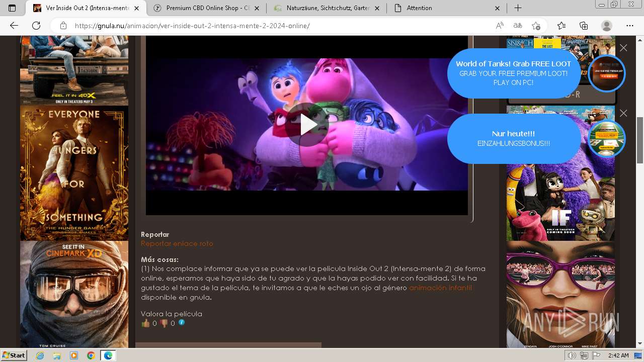The image size is (644, 362).
Task: Open the network tray icon
Action: [x=585, y=355]
